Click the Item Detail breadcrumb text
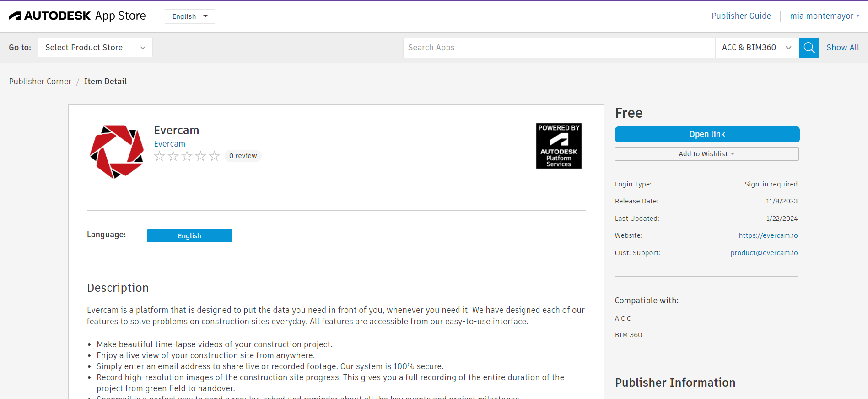Image resolution: width=868 pixels, height=399 pixels. coord(105,82)
